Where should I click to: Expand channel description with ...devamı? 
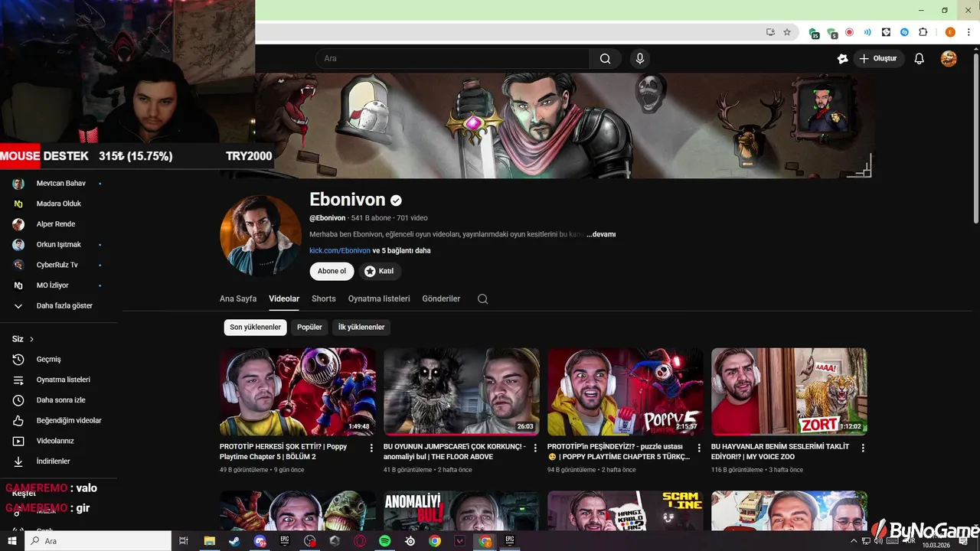pyautogui.click(x=601, y=234)
